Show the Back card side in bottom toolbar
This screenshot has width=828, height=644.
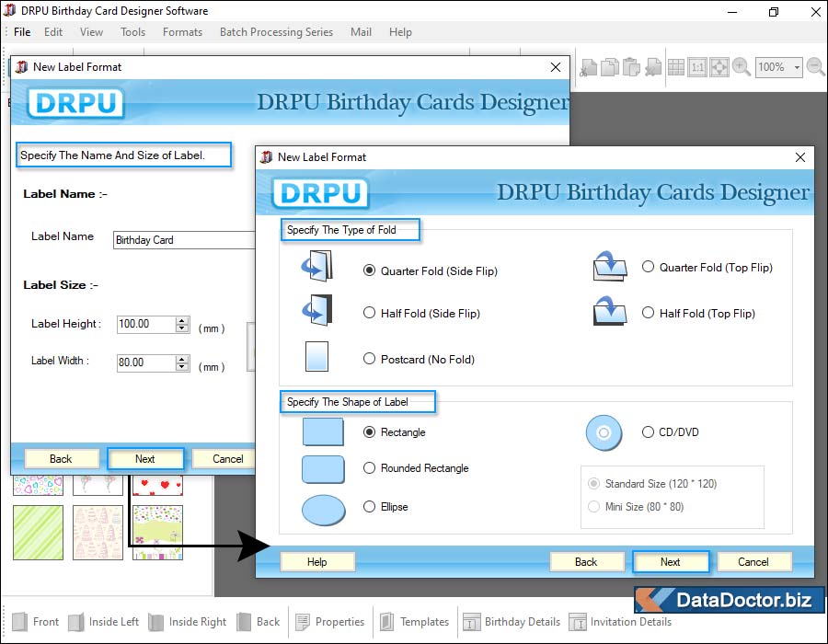[259, 622]
